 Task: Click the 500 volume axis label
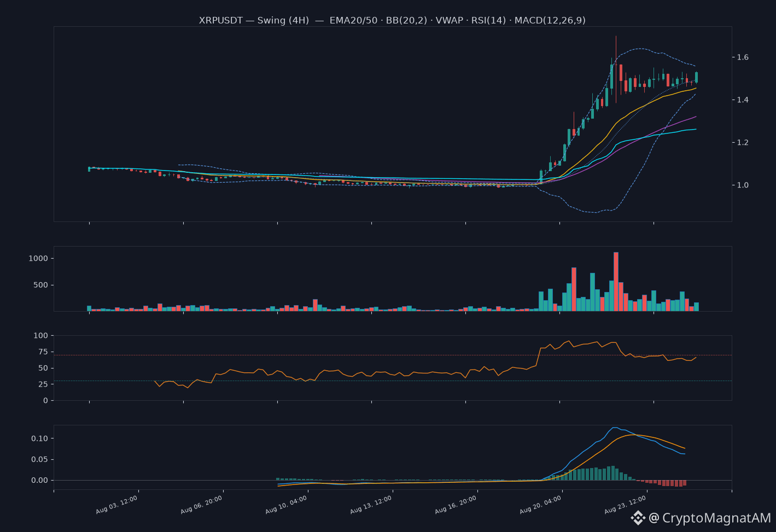click(41, 285)
